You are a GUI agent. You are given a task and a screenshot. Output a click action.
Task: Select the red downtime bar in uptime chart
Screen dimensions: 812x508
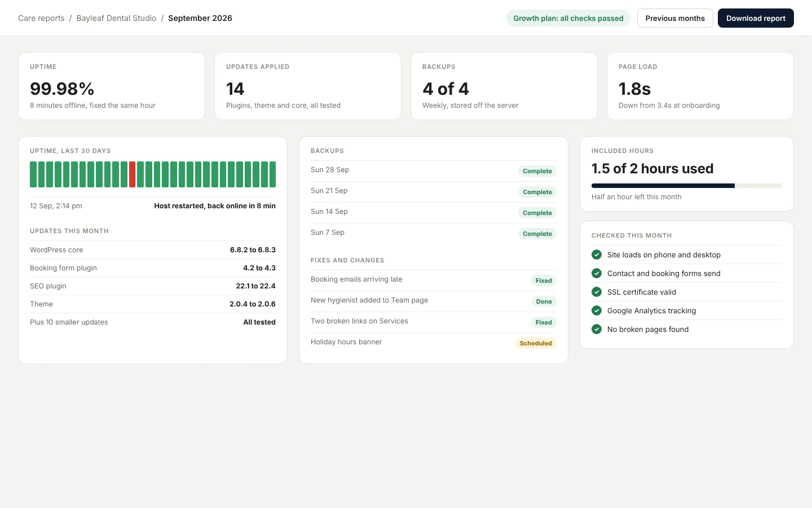(x=133, y=174)
